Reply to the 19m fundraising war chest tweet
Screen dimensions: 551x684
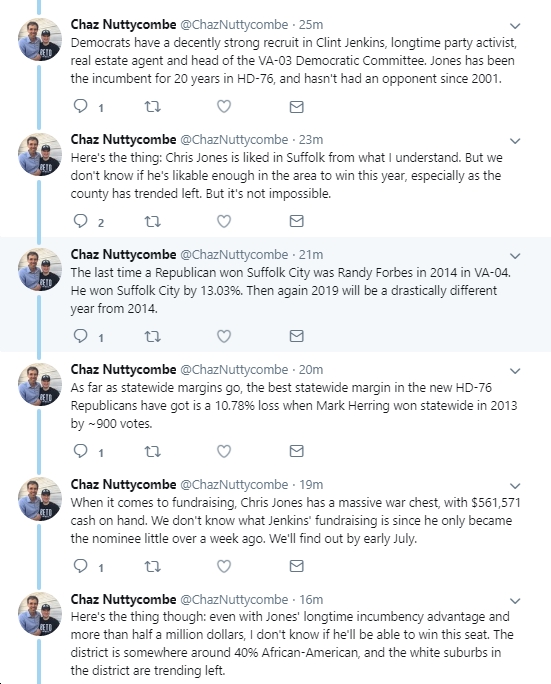coord(80,566)
